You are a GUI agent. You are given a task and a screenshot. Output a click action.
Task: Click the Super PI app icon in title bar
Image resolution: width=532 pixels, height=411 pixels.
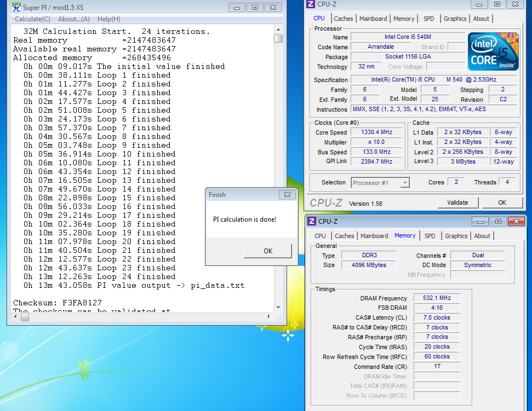[16, 7]
